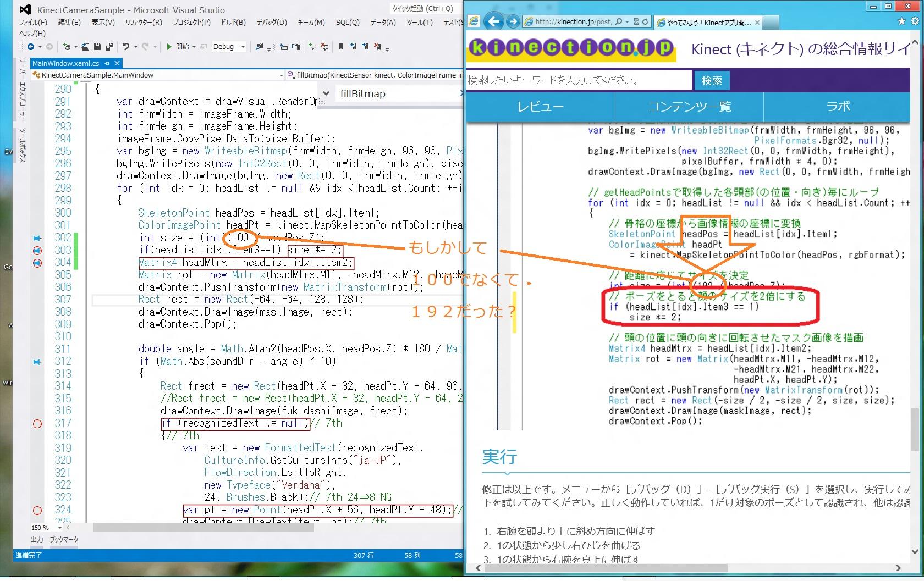Open the ラボ navigation link
The image size is (924, 581).
coord(838,107)
